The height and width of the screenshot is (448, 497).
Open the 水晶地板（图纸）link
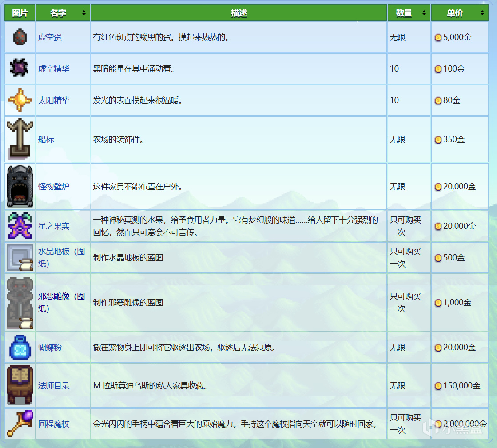(x=61, y=257)
